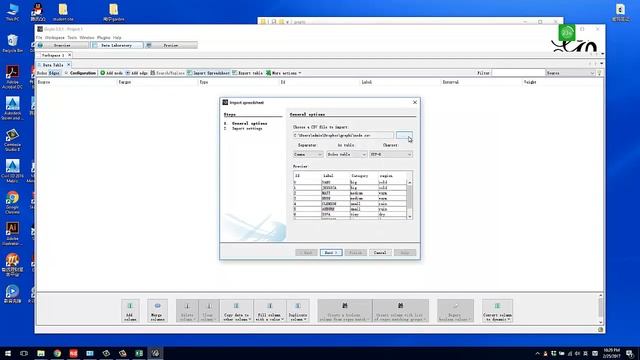The width and height of the screenshot is (640, 360).
Task: Click Cancel in the Import spreadsheet dialog
Action: pyautogui.click(x=380, y=253)
